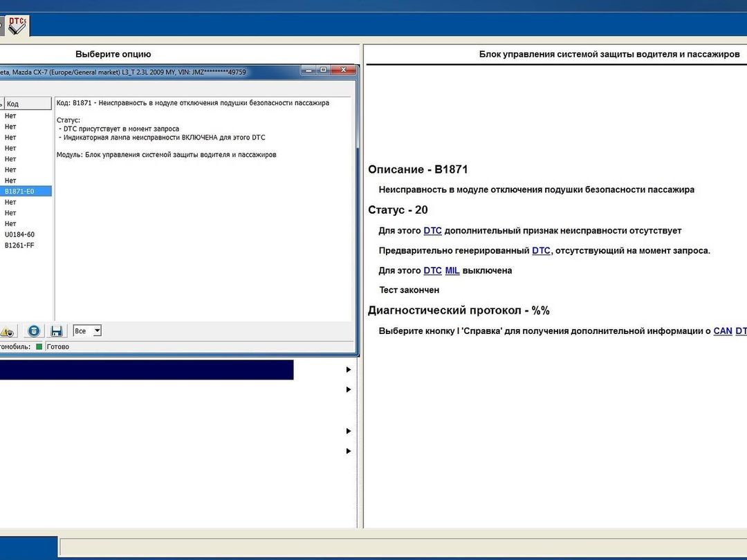Click the warning triangle with power symbol icon
The width and height of the screenshot is (747, 560).
click(7, 331)
